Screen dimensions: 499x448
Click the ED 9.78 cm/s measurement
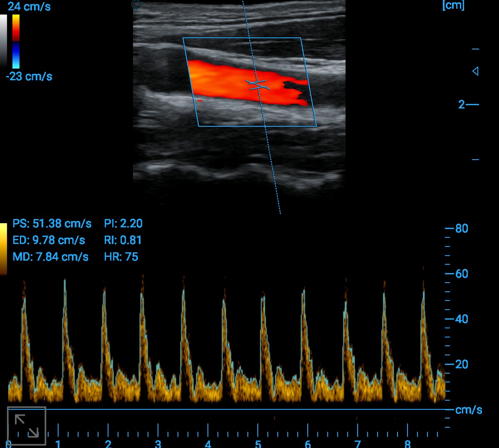pos(49,240)
